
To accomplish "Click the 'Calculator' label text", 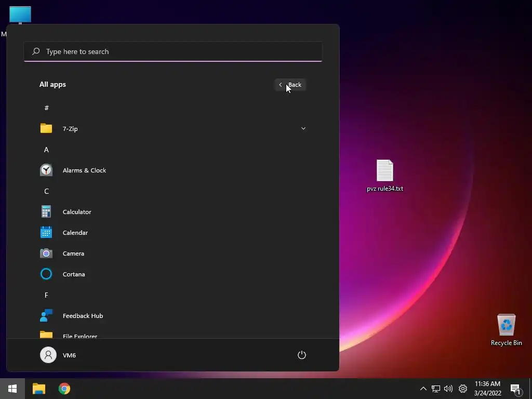I will pyautogui.click(x=77, y=212).
